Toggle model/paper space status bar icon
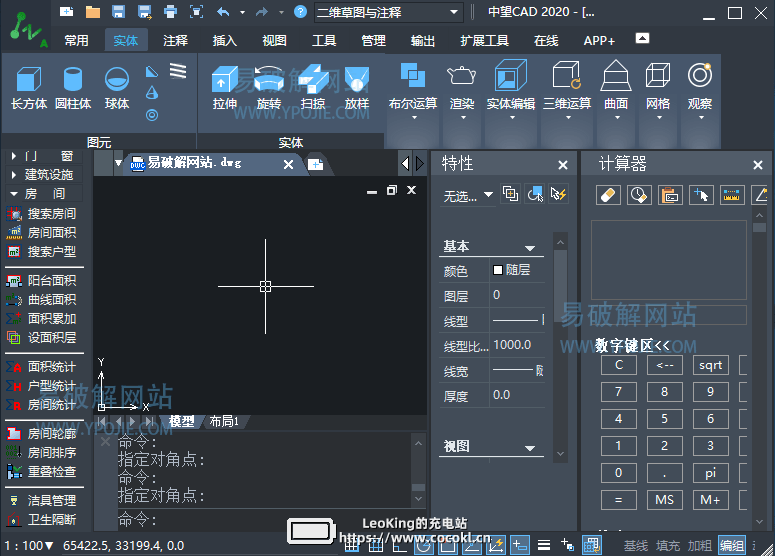This screenshot has width=775, height=556. (x=592, y=545)
